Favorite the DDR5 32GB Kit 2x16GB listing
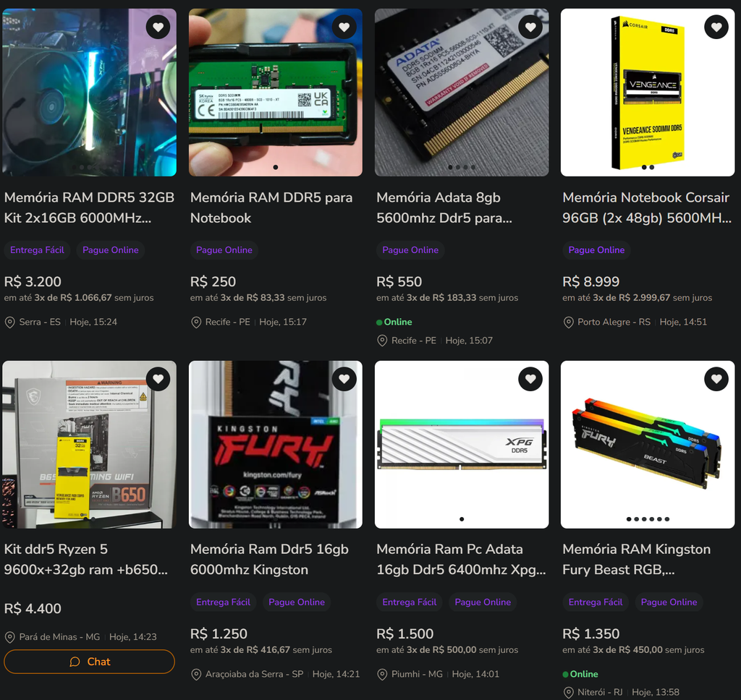The width and height of the screenshot is (741, 700). 158,27
